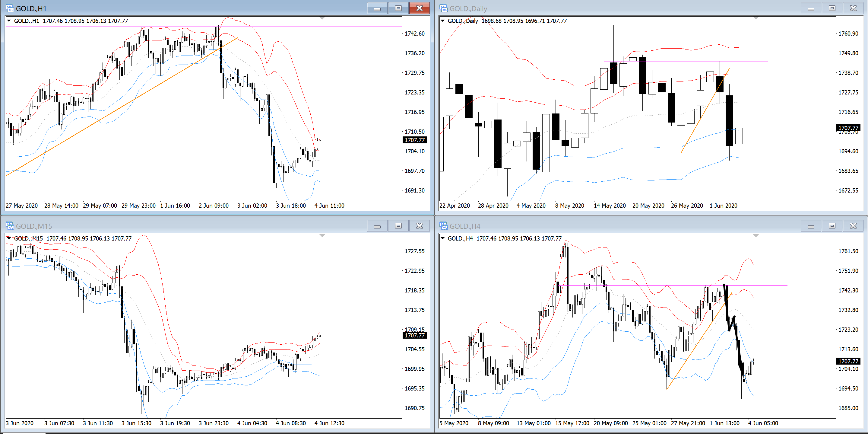Image resolution: width=868 pixels, height=434 pixels.
Task: Click the GOLD.,H1 window chart icon
Action: tap(10, 8)
